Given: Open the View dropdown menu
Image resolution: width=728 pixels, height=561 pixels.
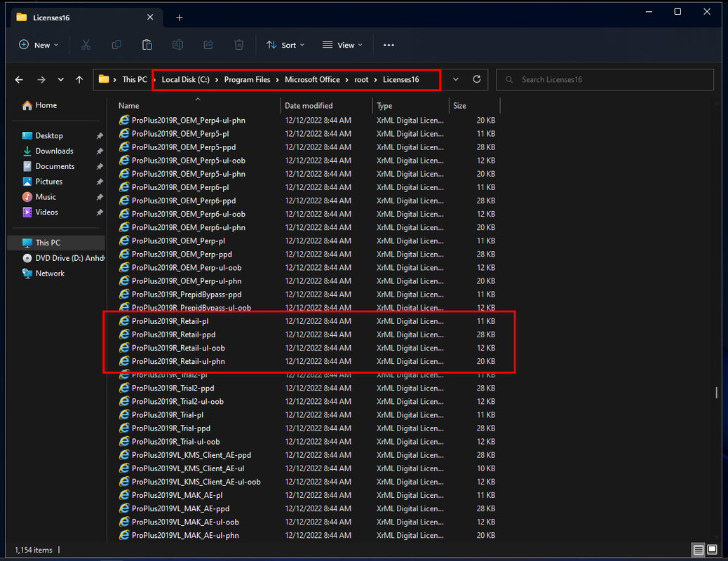Looking at the screenshot, I should 343,45.
